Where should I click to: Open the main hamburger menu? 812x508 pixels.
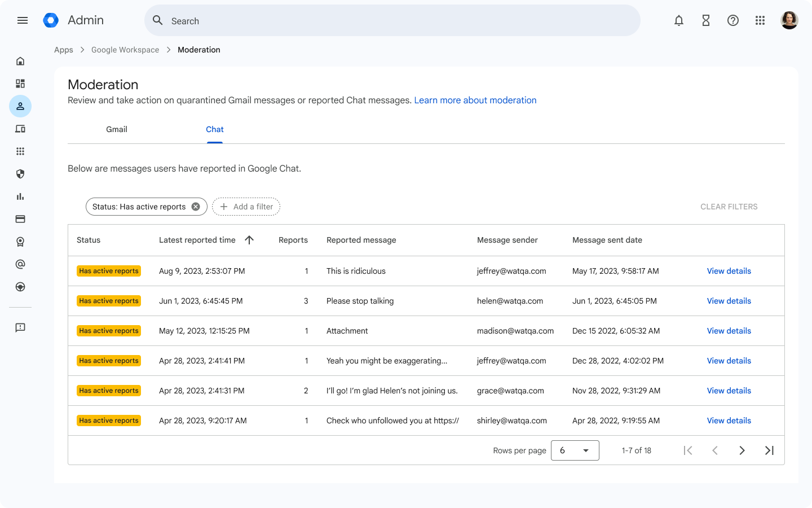[23, 20]
